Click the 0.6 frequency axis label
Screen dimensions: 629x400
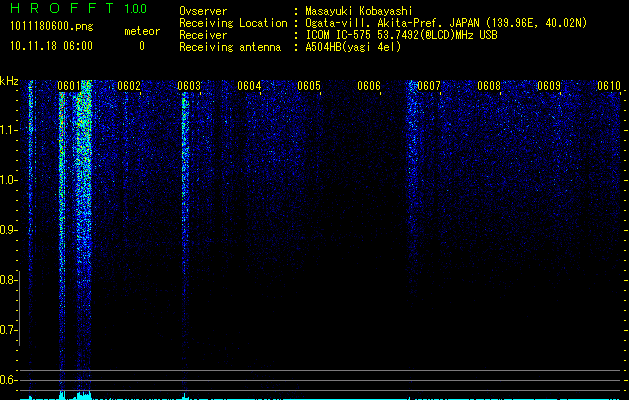pos(7,380)
